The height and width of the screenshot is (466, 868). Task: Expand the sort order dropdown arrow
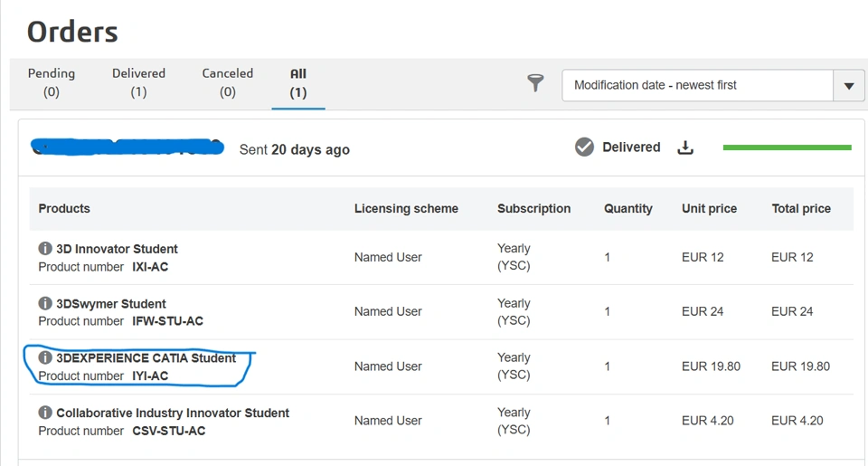pos(848,86)
